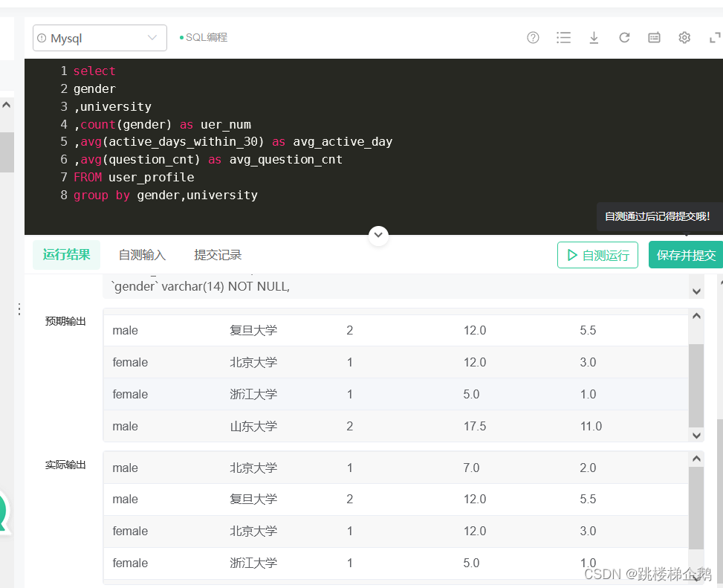Viewport: 723px width, 588px height.
Task: Open the question list icon
Action: click(x=563, y=38)
